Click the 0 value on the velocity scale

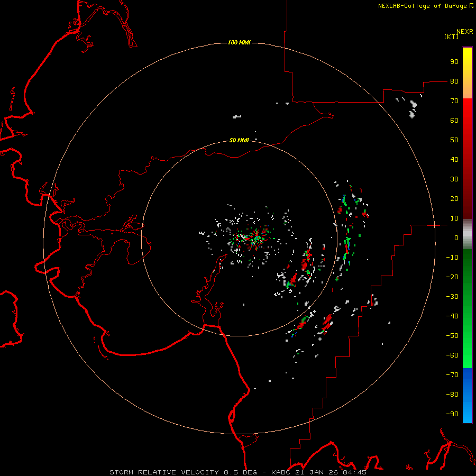point(456,238)
